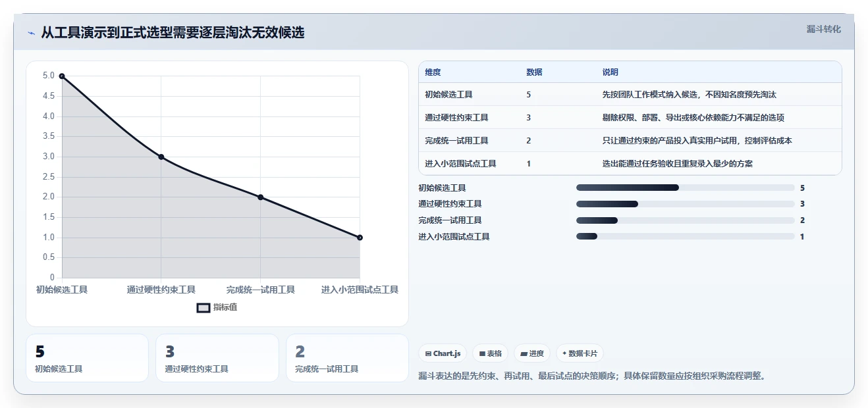
Task: Click progress label 通过硬性约束工具
Action: [450, 204]
